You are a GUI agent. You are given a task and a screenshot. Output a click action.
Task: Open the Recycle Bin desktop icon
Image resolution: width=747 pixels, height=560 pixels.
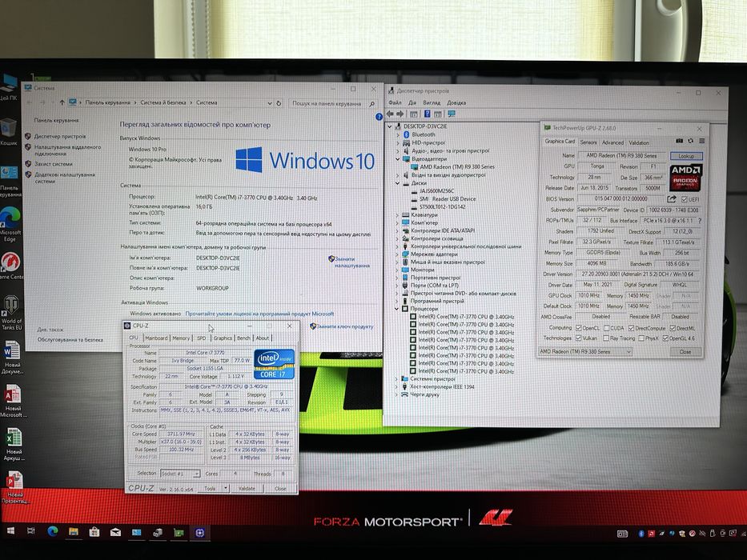[9, 132]
